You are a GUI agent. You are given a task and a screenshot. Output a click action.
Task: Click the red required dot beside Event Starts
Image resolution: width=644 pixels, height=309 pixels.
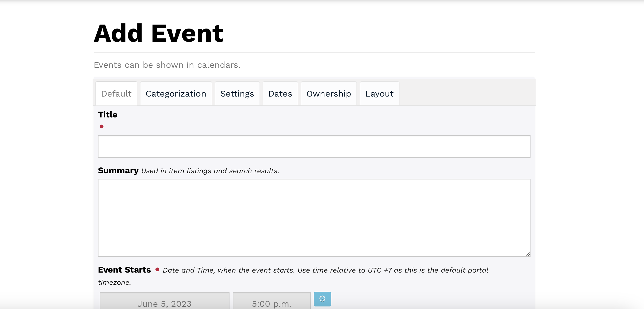click(157, 270)
